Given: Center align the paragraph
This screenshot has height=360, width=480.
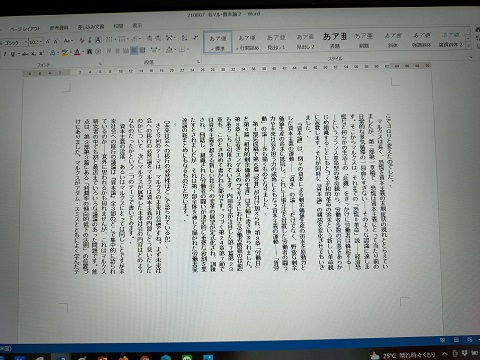Looking at the screenshot, I should pos(117,51).
